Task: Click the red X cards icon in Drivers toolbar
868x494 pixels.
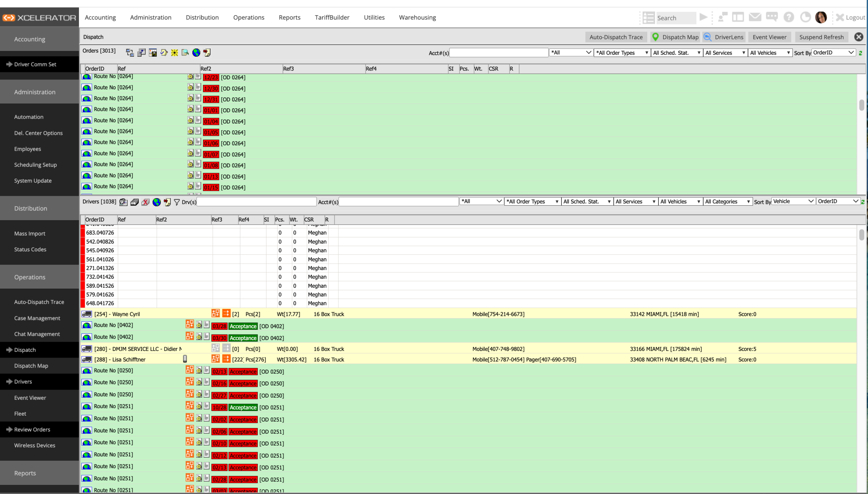Action: click(x=145, y=202)
